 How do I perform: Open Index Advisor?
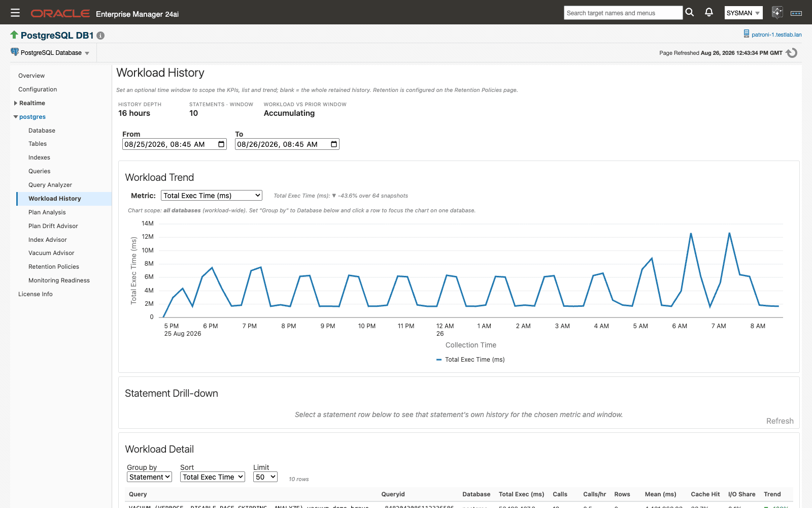point(48,240)
